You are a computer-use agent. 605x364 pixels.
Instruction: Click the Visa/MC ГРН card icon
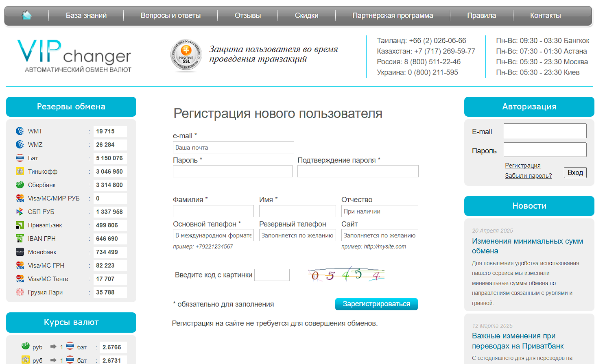[x=20, y=265]
